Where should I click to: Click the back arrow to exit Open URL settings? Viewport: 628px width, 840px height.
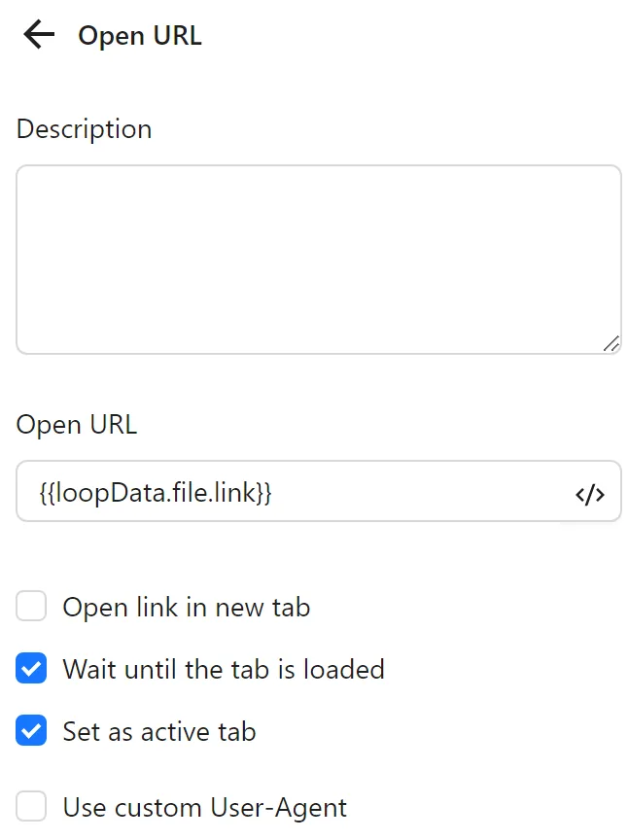[37, 35]
